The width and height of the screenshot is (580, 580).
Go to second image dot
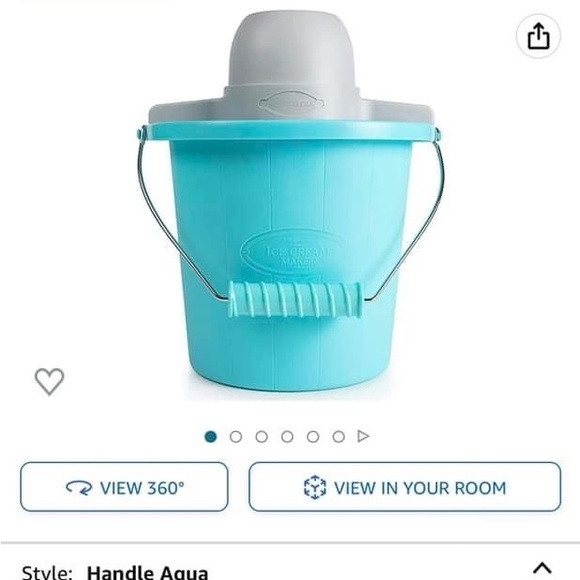tap(236, 436)
